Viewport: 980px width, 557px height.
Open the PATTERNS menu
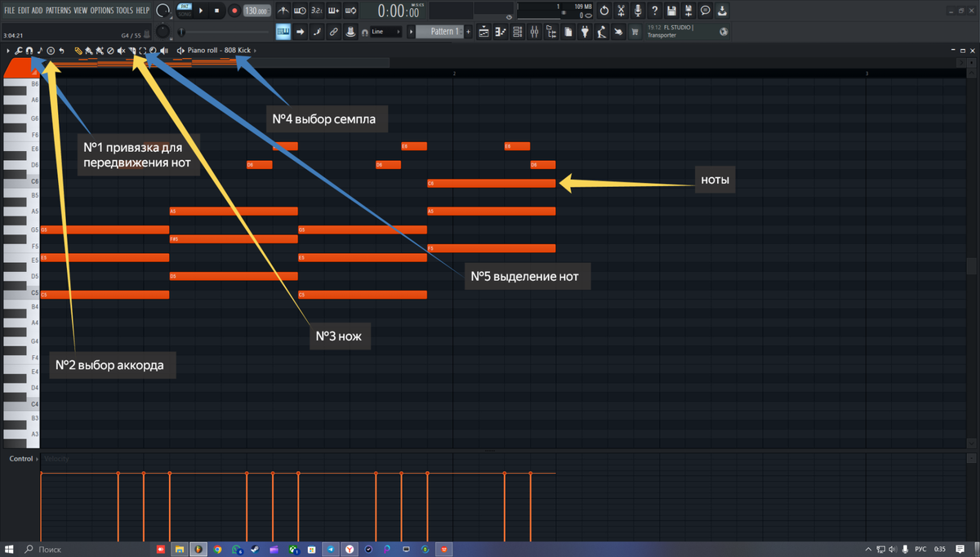pyautogui.click(x=58, y=10)
